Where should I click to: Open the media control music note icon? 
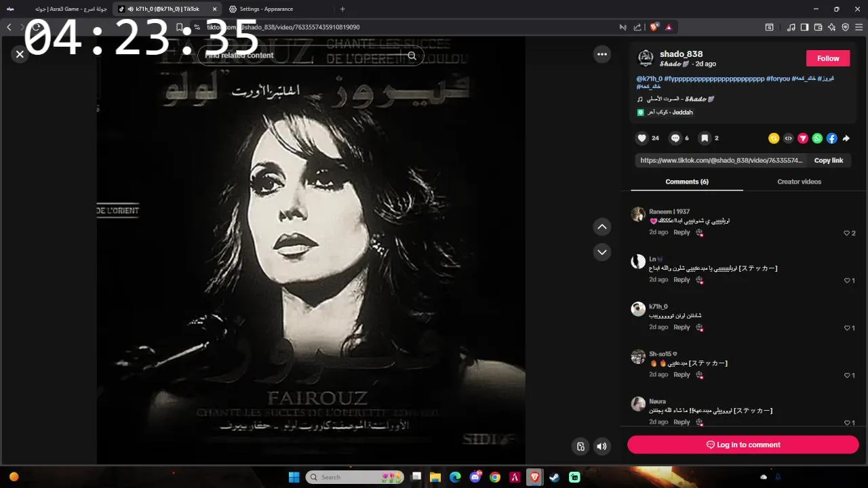(791, 27)
